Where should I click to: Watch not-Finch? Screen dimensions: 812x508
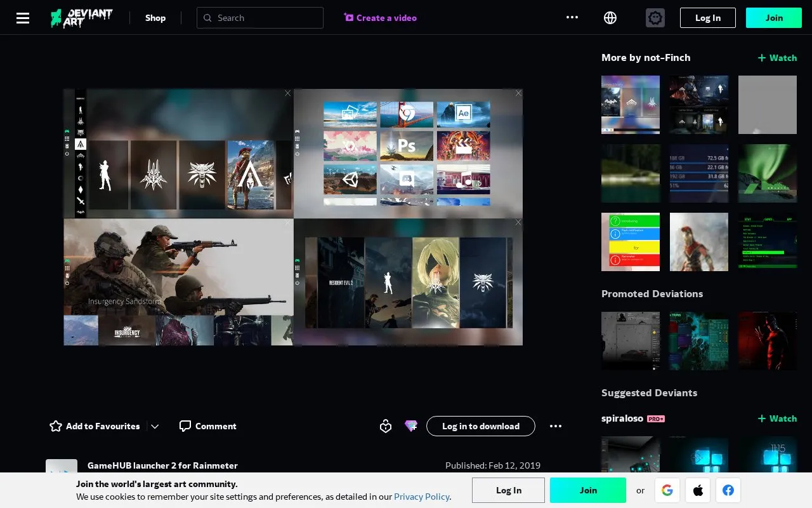coord(777,58)
